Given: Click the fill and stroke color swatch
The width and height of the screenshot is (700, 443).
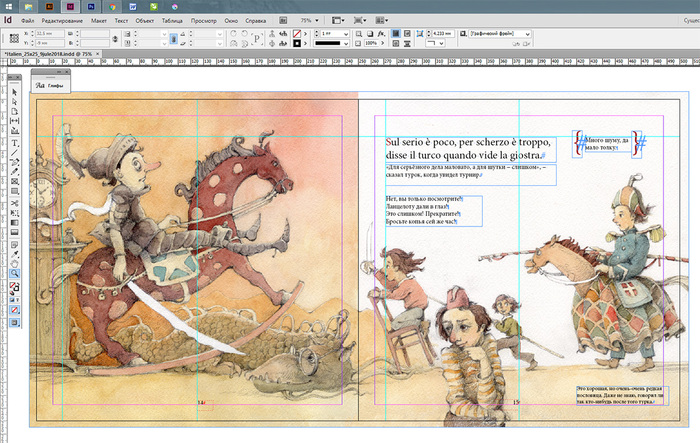Looking at the screenshot, I should pyautogui.click(x=15, y=286).
